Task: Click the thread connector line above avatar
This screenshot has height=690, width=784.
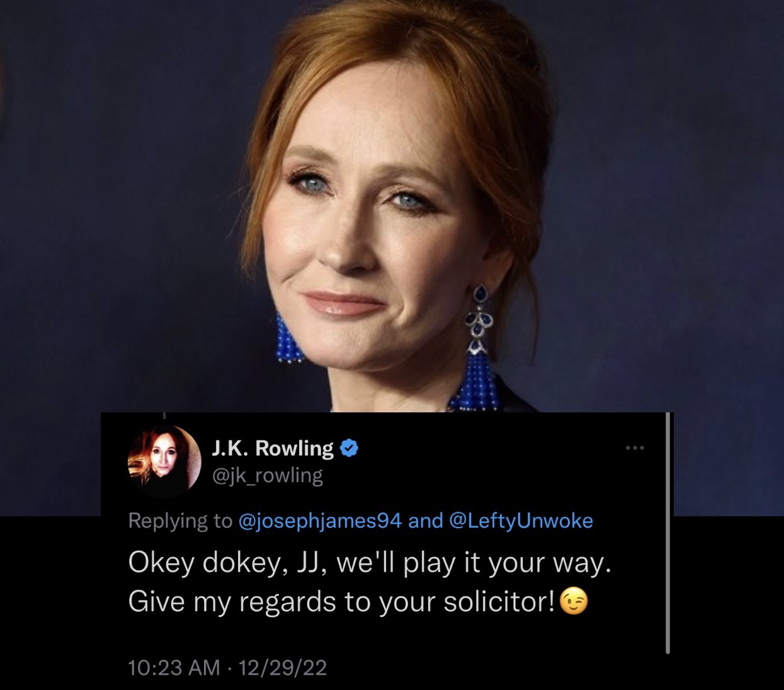Action: pos(164,416)
